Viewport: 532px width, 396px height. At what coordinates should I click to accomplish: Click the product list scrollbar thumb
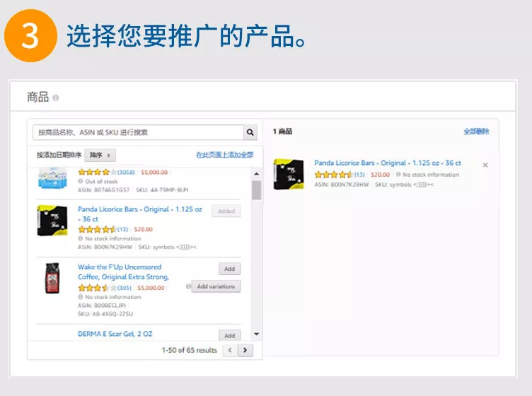coord(256,190)
